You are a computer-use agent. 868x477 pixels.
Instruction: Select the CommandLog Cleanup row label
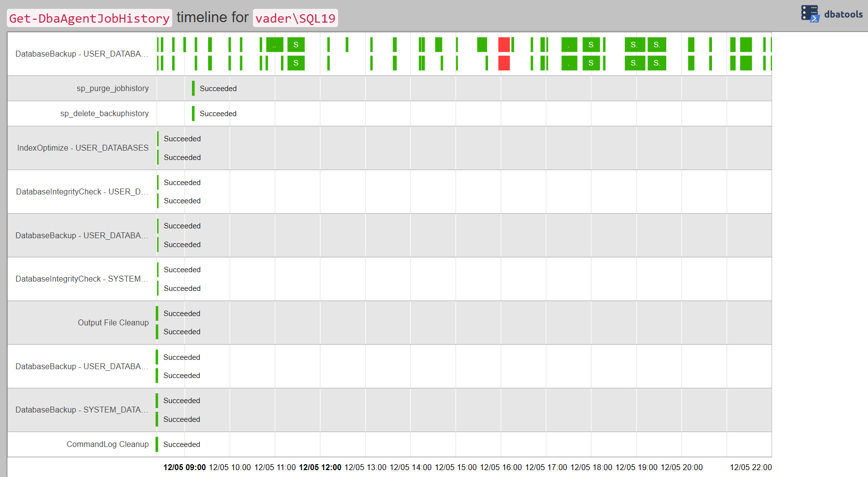click(x=107, y=445)
